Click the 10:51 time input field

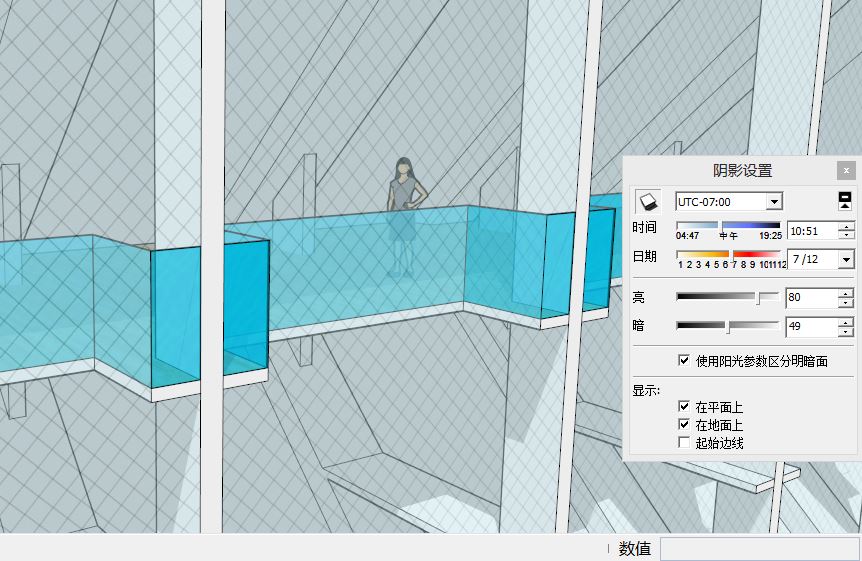coord(811,231)
